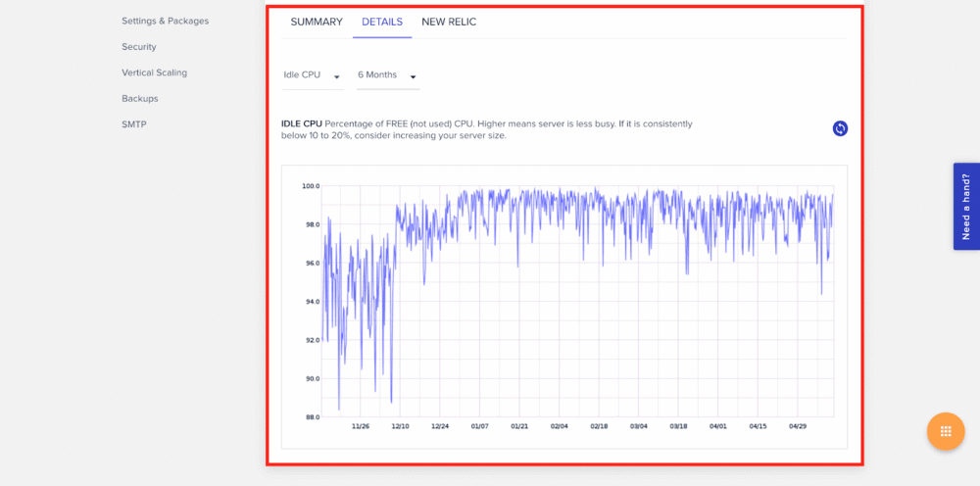Select the Details tab
Screen dimensions: 980x486
click(x=382, y=22)
